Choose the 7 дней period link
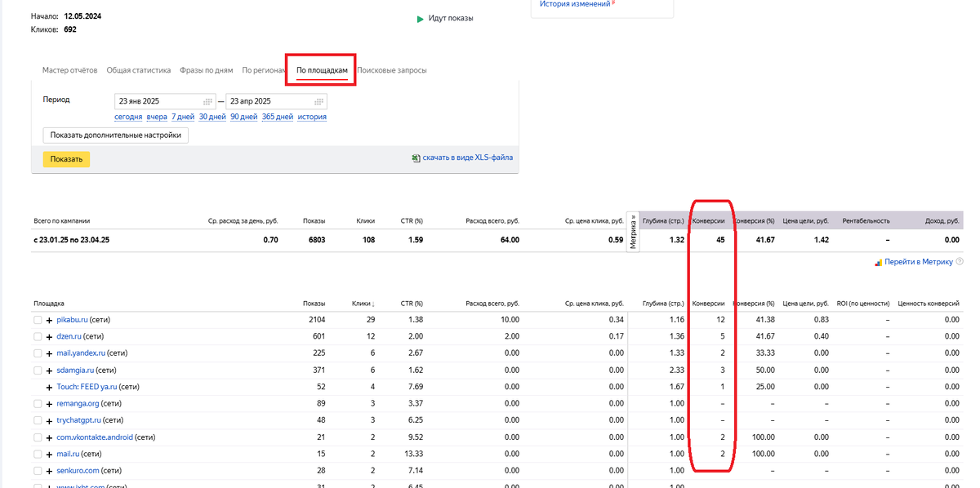 [x=183, y=117]
